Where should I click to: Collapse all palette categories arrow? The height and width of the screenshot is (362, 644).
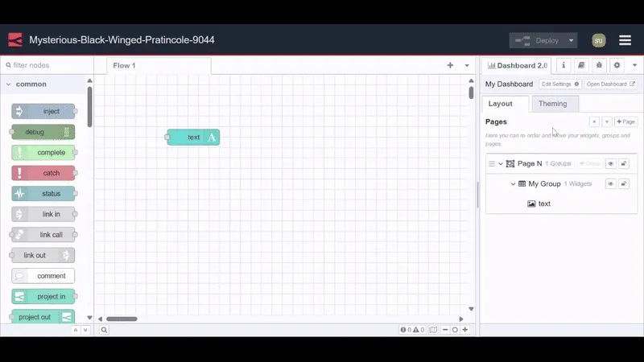[76, 330]
